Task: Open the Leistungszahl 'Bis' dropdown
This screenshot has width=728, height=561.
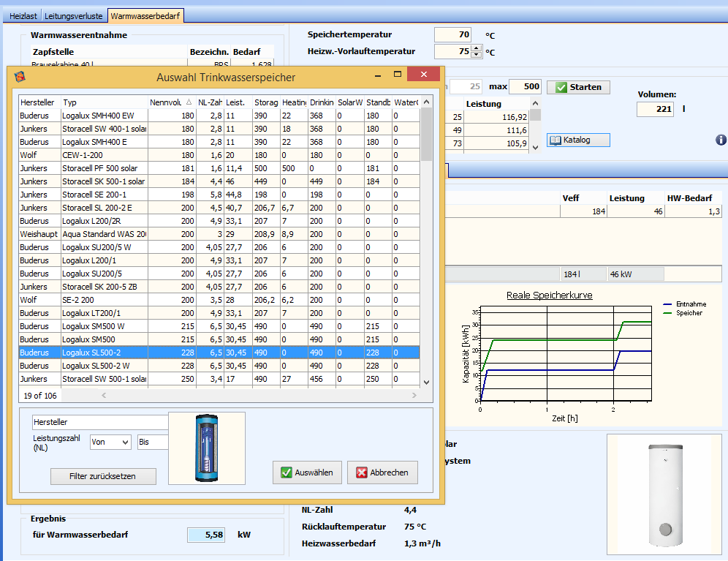Action: [x=153, y=442]
